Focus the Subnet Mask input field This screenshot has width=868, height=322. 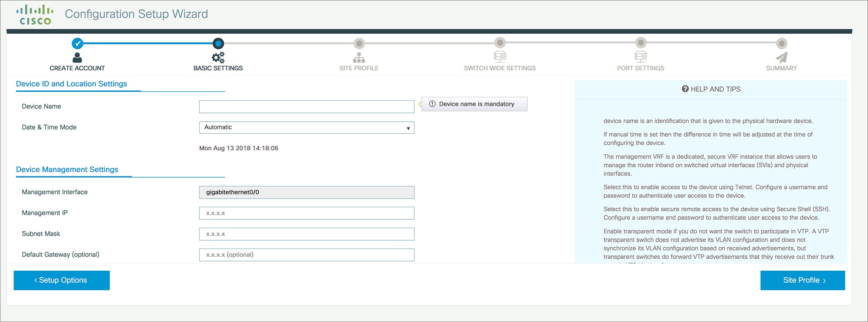coord(307,234)
